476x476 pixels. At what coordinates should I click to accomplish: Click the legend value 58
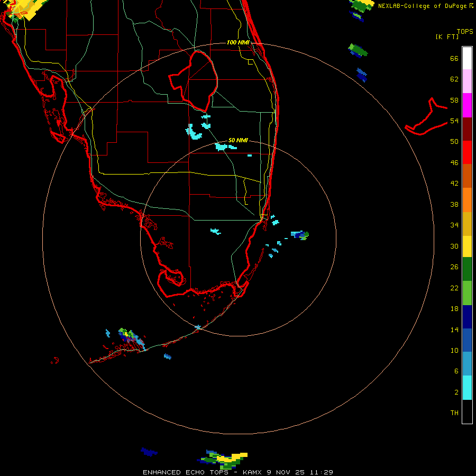pyautogui.click(x=454, y=100)
